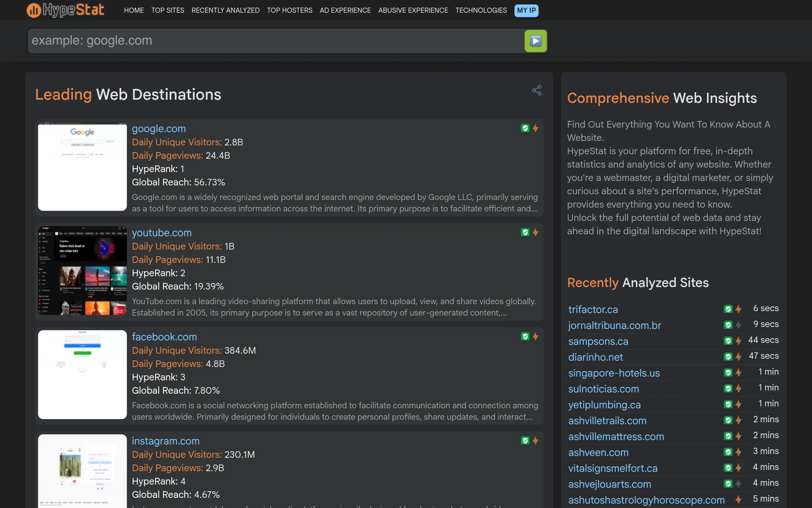The image size is (812, 508).
Task: Click the lightning icon in sampsons.ca row
Action: coord(738,341)
